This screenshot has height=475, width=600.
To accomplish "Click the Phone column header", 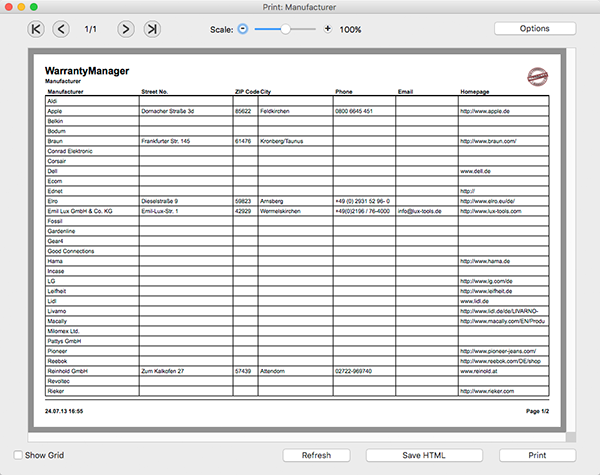I will pos(344,91).
